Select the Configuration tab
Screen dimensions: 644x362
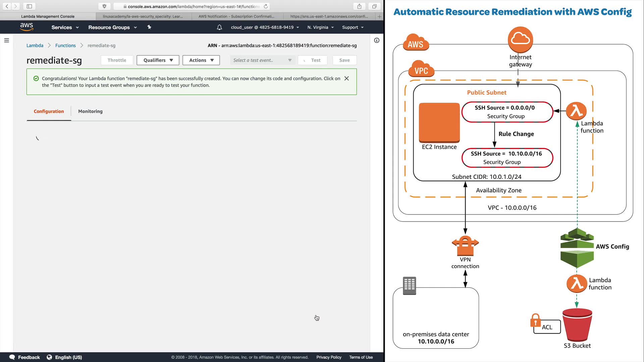(49, 111)
